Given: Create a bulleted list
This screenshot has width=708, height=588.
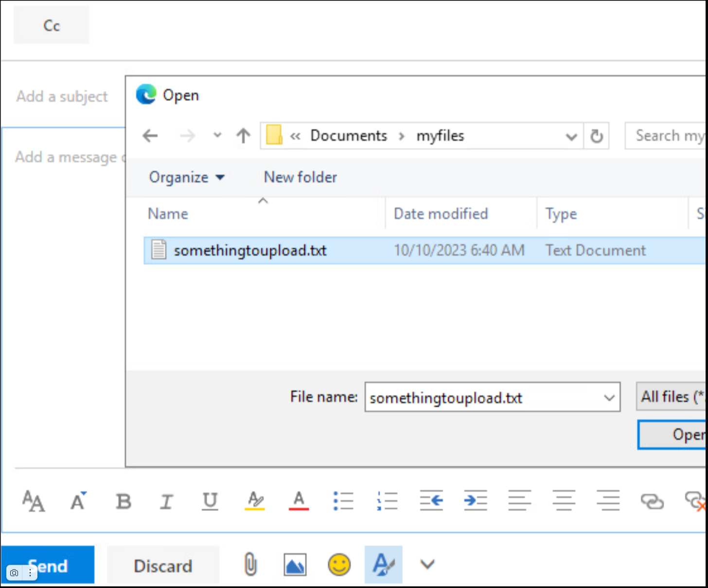Looking at the screenshot, I should click(343, 501).
